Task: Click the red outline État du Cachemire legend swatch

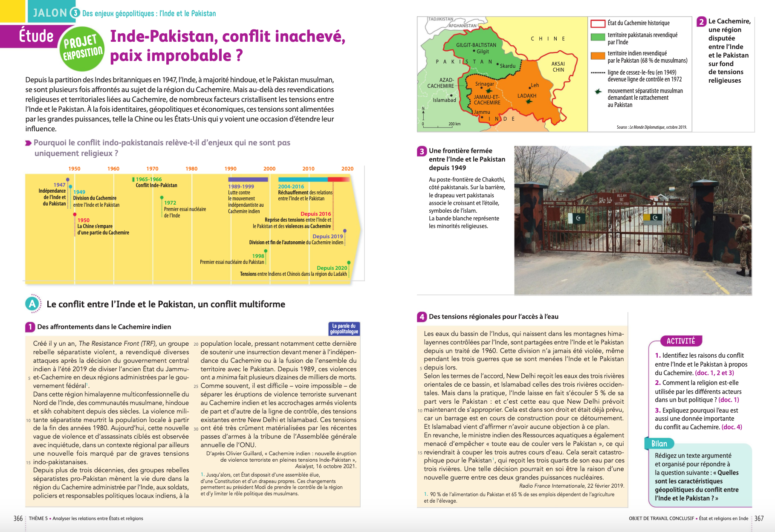Action: (x=598, y=23)
